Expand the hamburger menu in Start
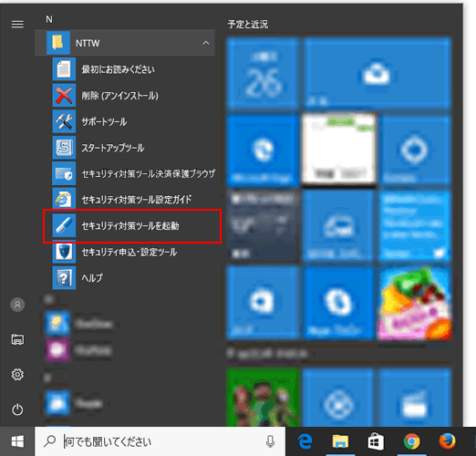Image resolution: width=476 pixels, height=456 pixels. pyautogui.click(x=17, y=24)
